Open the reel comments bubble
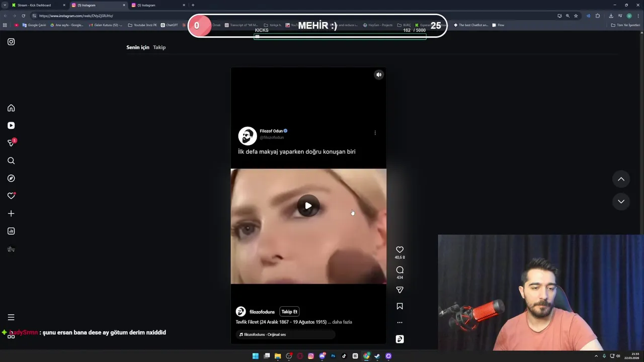The image size is (644, 362). pos(399,270)
